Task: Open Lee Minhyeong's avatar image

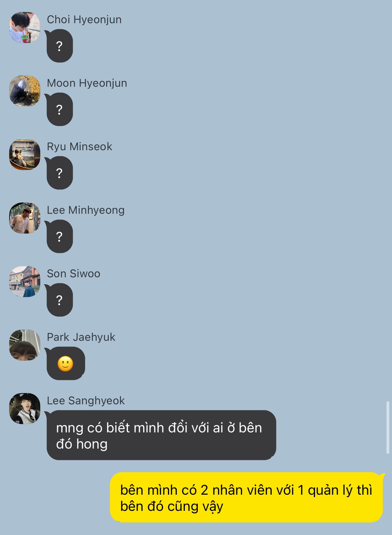Action: pyautogui.click(x=25, y=218)
